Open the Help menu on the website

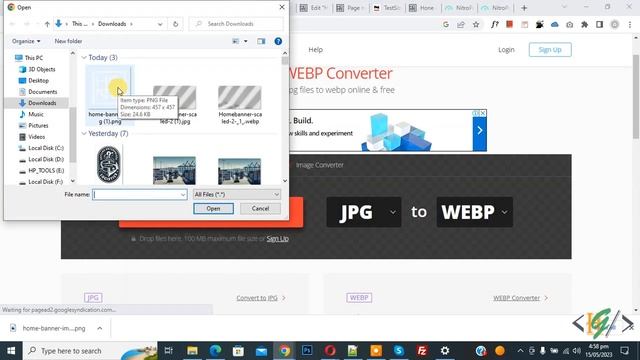[x=316, y=50]
